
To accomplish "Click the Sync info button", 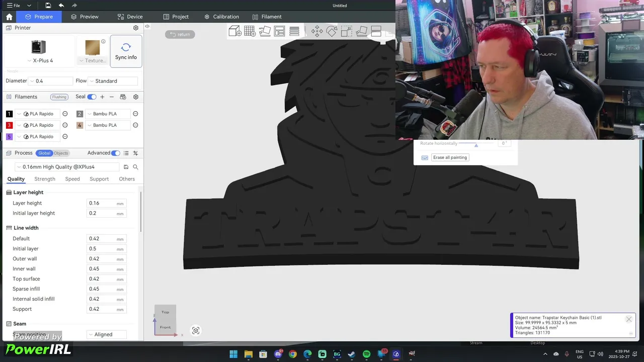I will [126, 51].
